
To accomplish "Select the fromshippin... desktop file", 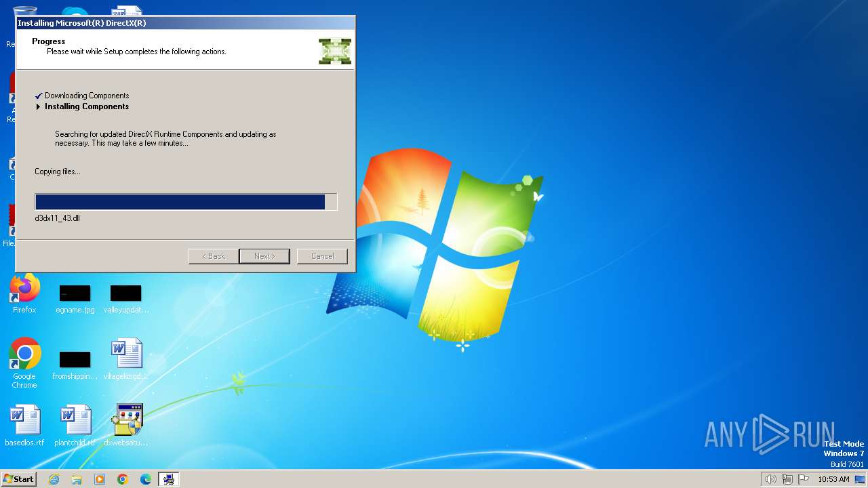I will [x=75, y=365].
